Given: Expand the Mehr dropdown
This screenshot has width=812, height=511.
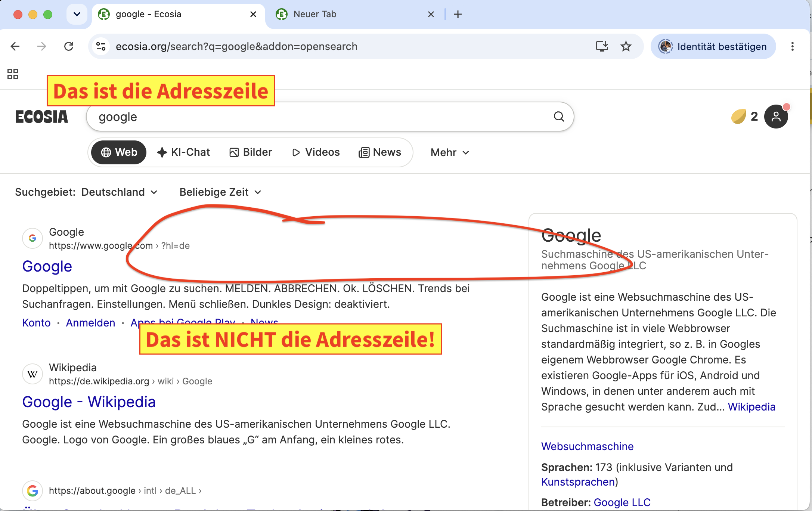Looking at the screenshot, I should (450, 152).
